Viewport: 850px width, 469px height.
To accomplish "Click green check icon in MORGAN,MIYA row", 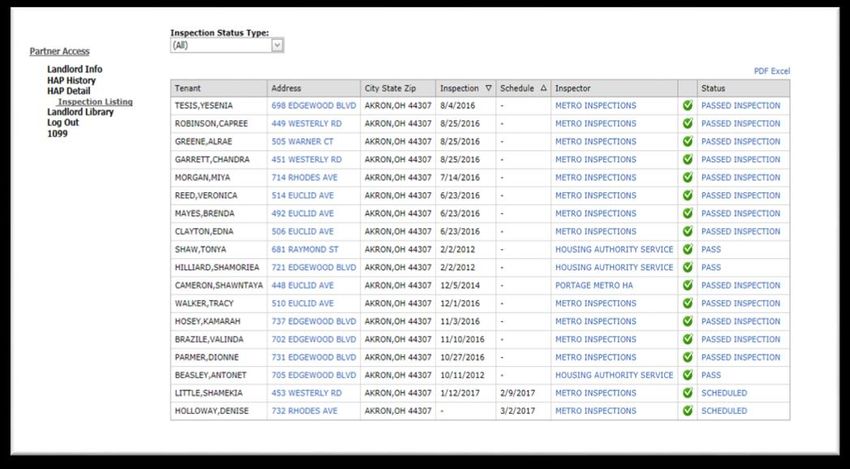I will coord(687,177).
